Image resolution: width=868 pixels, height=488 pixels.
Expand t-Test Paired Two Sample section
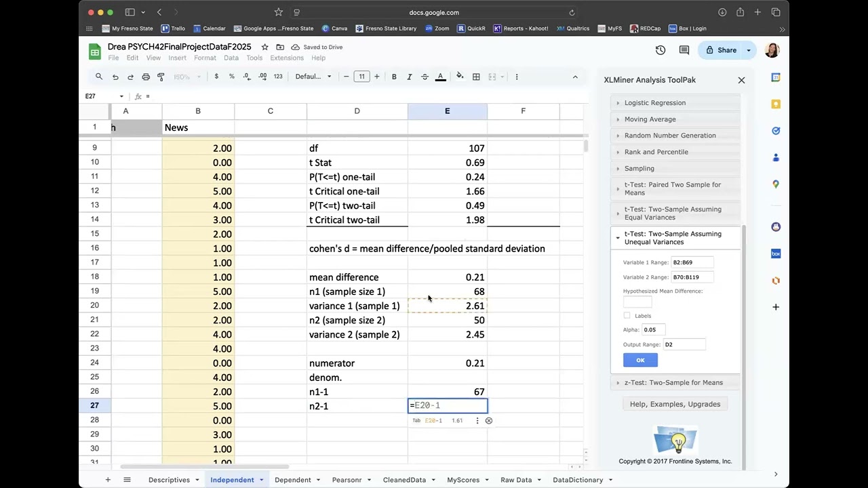pos(675,188)
